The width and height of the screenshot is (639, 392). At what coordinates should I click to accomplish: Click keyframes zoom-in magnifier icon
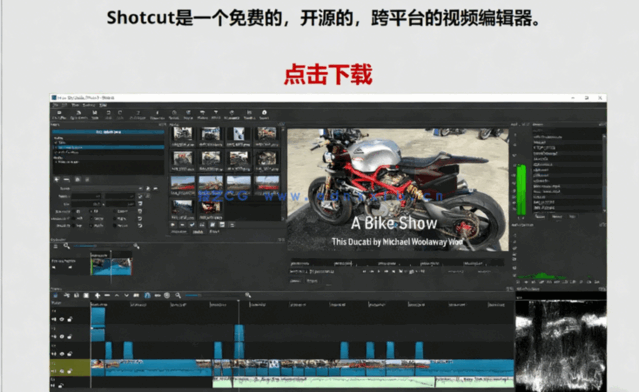(x=137, y=246)
